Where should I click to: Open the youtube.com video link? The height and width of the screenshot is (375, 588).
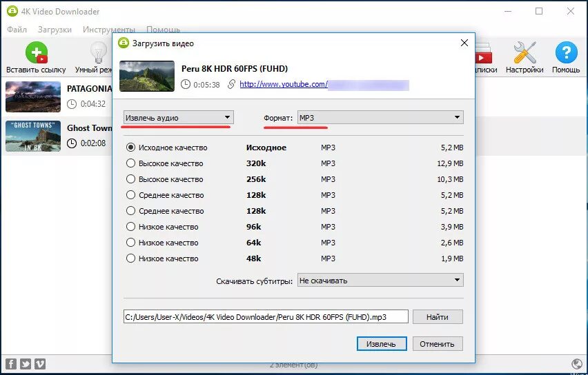click(284, 84)
